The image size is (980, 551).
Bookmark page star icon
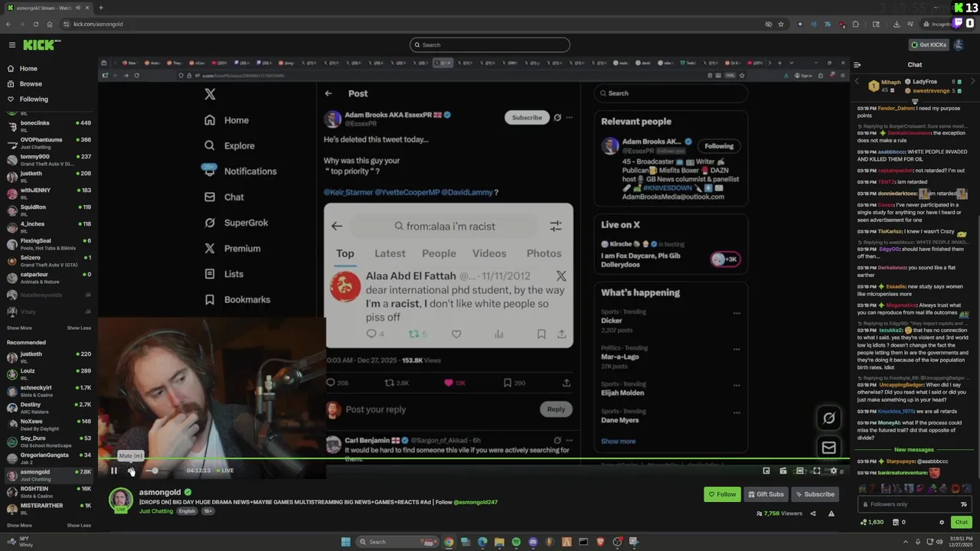point(781,24)
